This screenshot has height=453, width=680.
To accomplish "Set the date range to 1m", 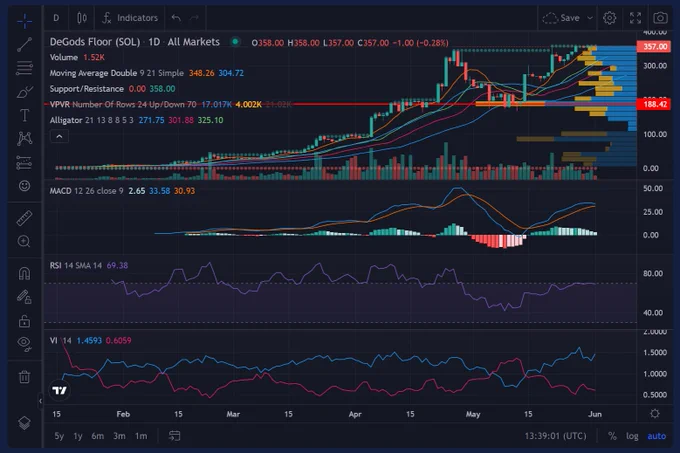I will coord(141,436).
